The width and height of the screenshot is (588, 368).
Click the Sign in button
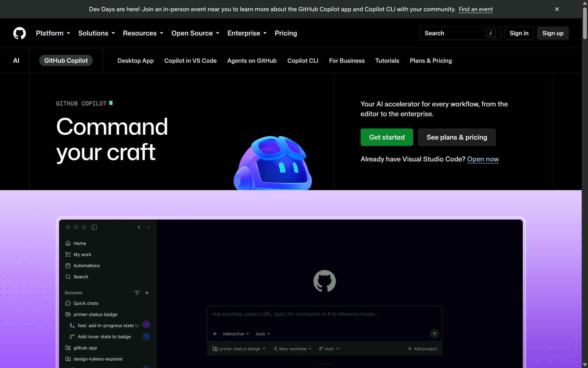[x=519, y=33]
